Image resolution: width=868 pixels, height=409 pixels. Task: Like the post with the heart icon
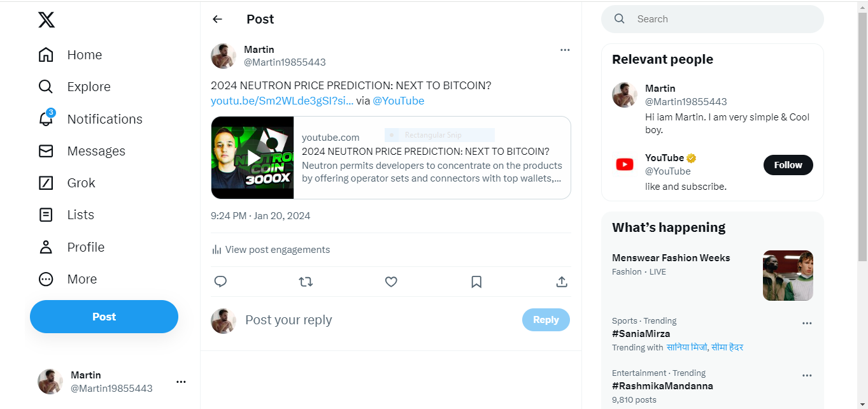391,282
